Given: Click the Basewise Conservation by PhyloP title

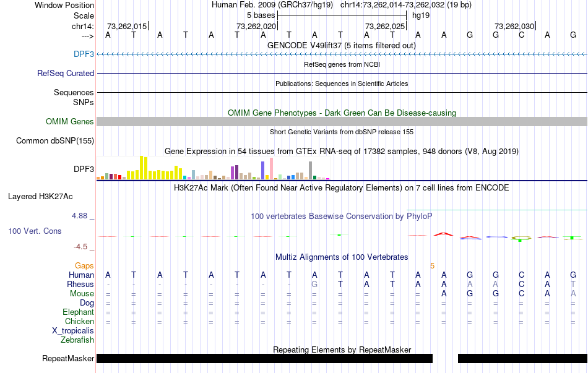Looking at the screenshot, I should pos(341,217).
